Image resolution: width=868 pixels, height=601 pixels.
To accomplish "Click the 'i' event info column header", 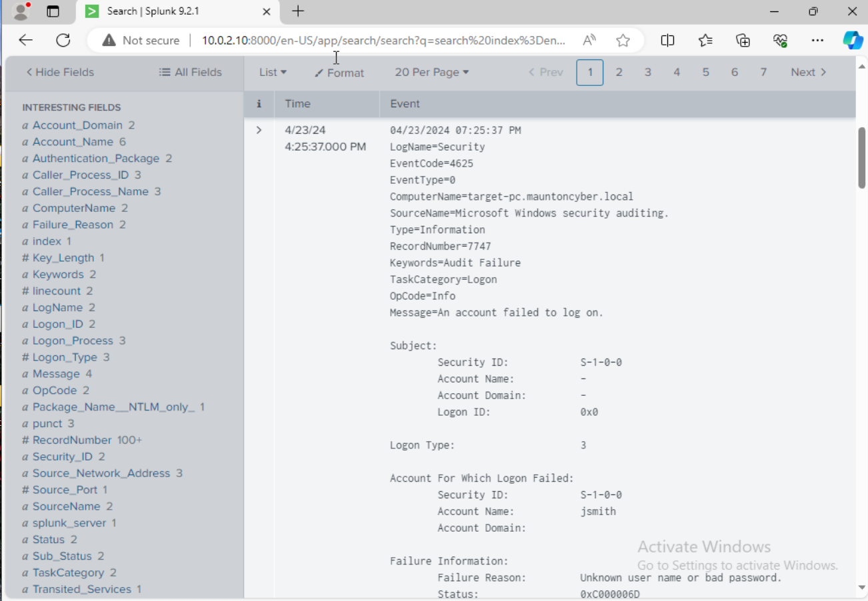I will [x=259, y=103].
